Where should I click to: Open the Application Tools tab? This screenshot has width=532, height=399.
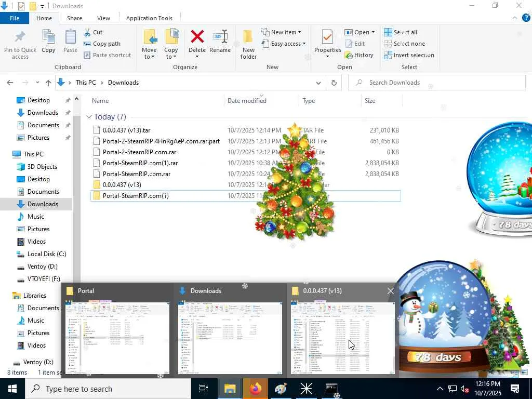click(x=149, y=18)
